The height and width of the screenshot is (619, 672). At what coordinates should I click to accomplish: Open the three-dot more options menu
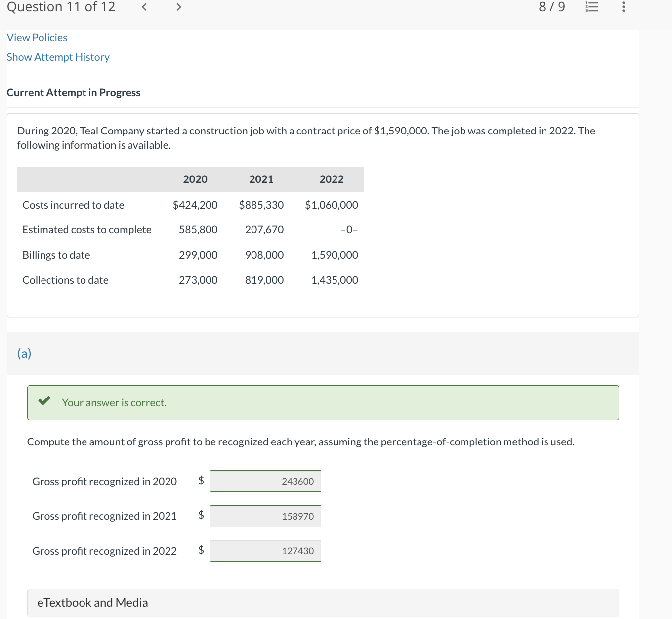(623, 7)
